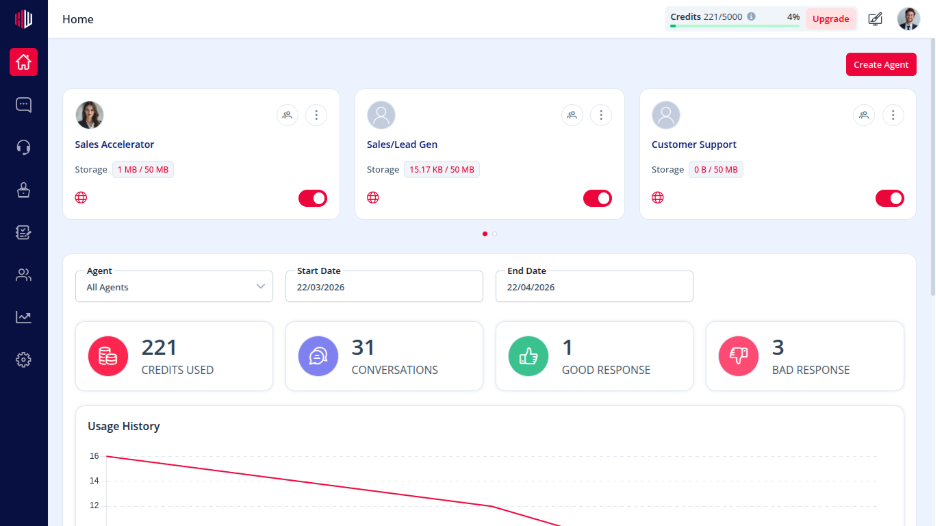Open the headset support sidebar icon
The width and height of the screenshot is (936, 526).
23,147
